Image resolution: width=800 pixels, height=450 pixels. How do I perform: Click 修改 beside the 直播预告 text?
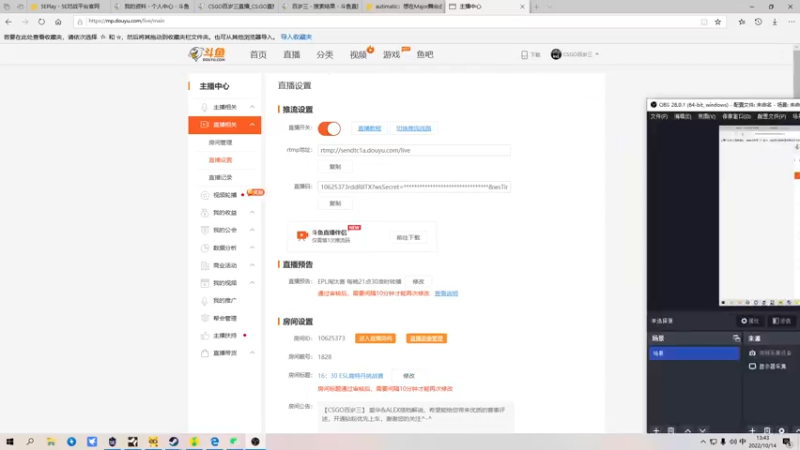(x=418, y=282)
